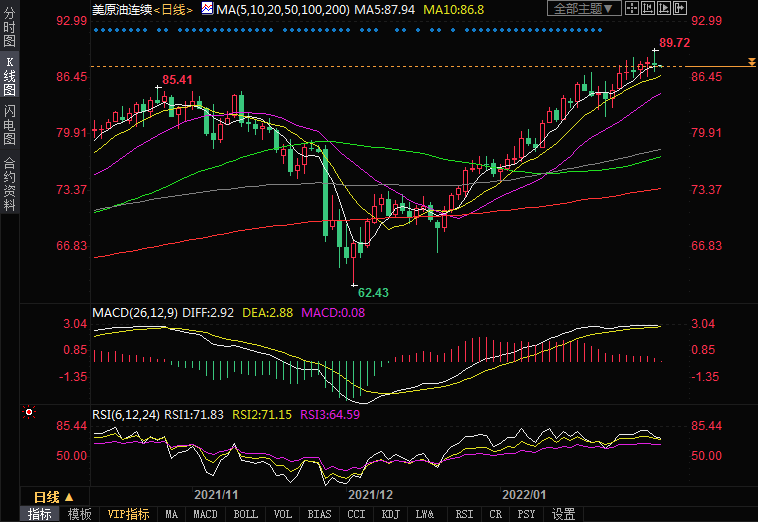The width and height of the screenshot is (758, 522).
Task: Select the 模板 tab at the bottom
Action: pos(79,514)
